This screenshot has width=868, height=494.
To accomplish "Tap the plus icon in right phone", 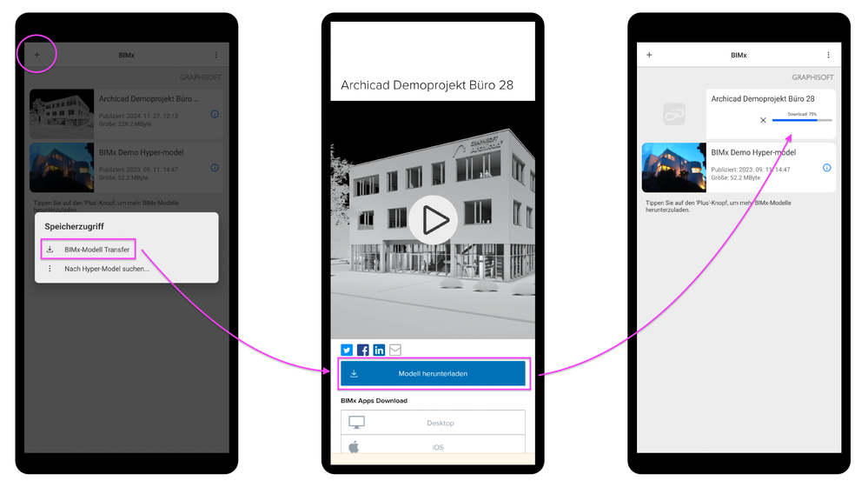I will (649, 55).
